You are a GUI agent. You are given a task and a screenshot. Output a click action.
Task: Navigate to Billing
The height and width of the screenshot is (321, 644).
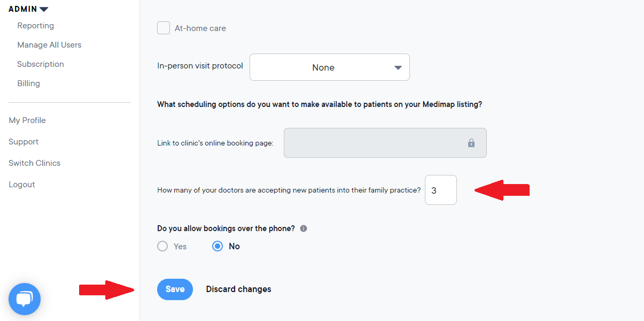tap(29, 83)
